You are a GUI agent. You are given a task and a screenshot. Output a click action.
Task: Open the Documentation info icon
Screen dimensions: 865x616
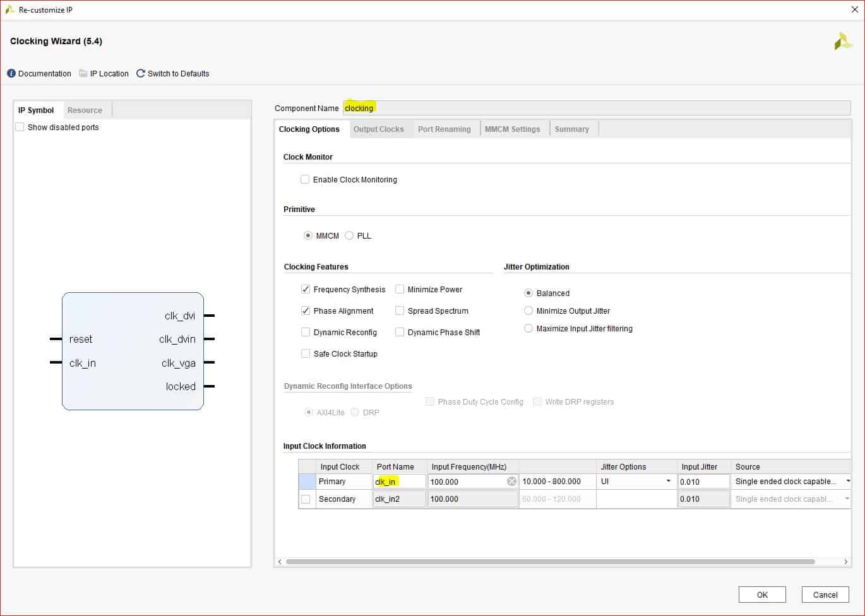pos(11,73)
